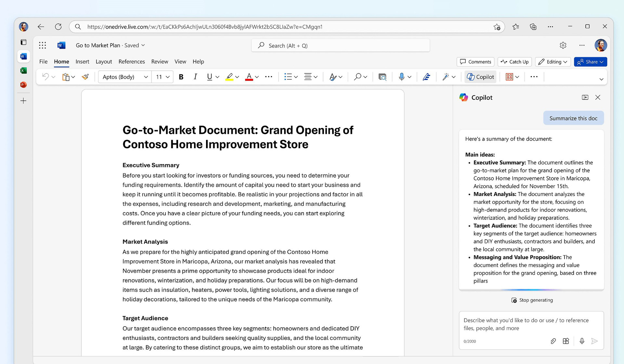
Task: Open the Editing mode menu
Action: click(x=553, y=62)
